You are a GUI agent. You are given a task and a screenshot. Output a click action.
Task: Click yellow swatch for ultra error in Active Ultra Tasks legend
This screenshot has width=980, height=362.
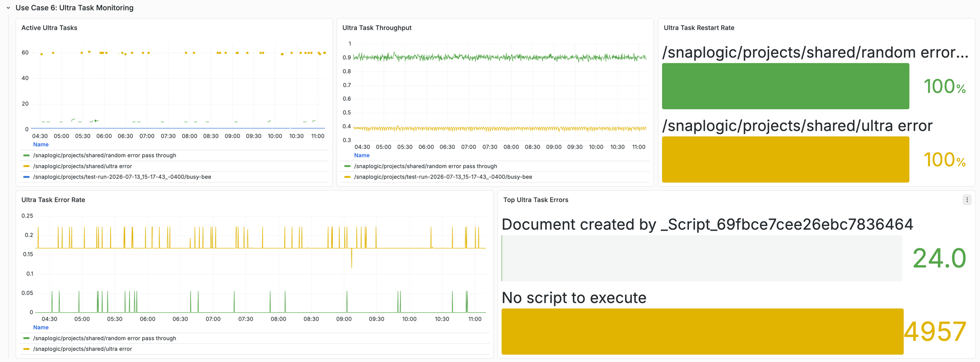[26, 166]
